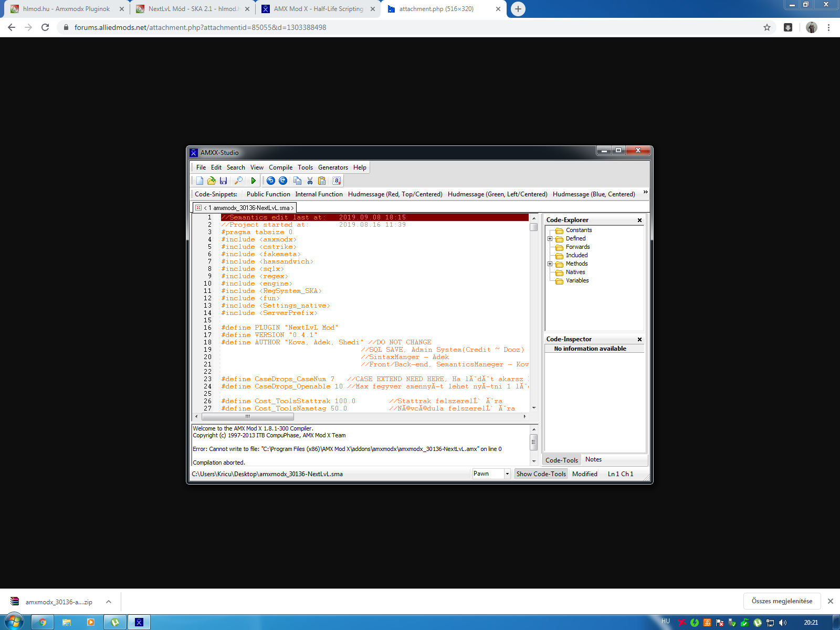Open the File menu in AMXX-Studio
The height and width of the screenshot is (630, 840).
pos(201,167)
